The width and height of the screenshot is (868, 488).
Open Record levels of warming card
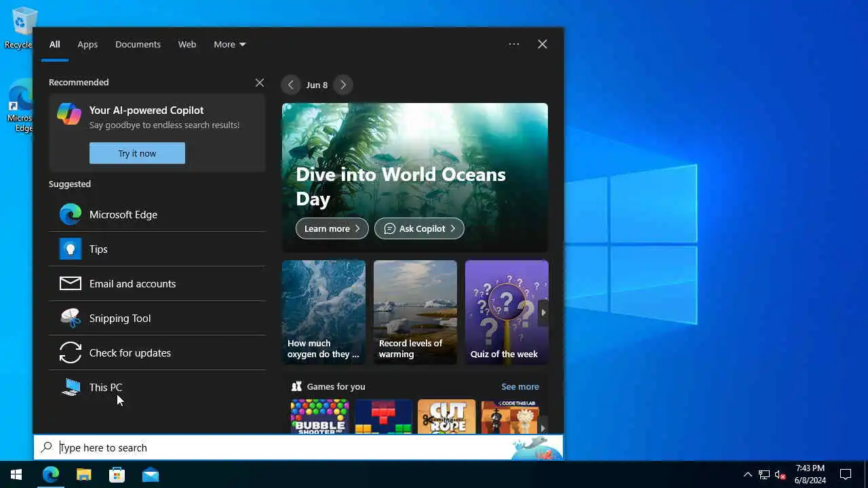[415, 312]
